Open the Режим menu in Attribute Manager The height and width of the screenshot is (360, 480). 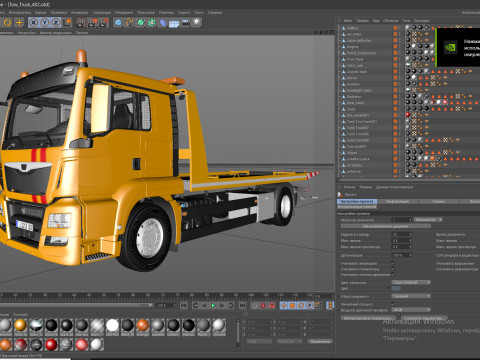349,187
